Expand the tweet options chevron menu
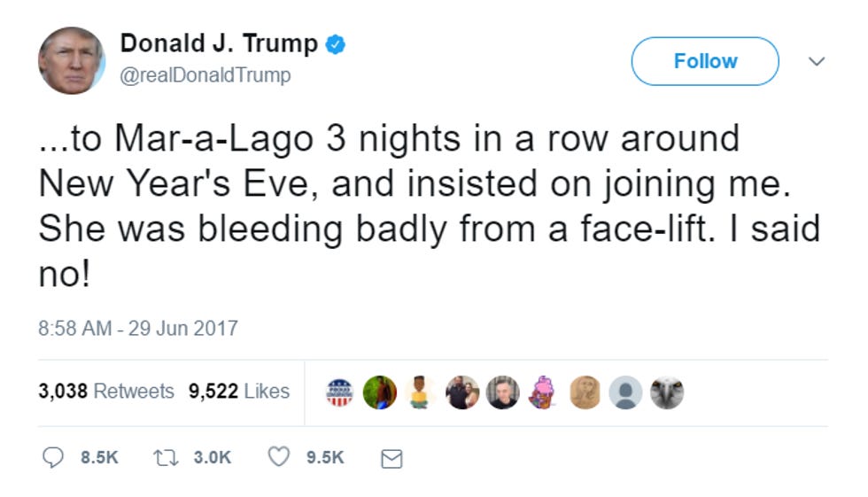 [x=817, y=61]
